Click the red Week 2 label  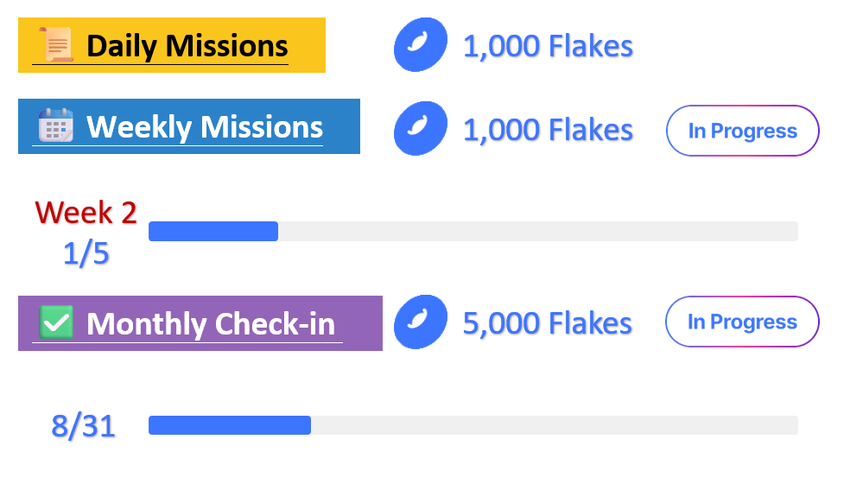click(86, 212)
